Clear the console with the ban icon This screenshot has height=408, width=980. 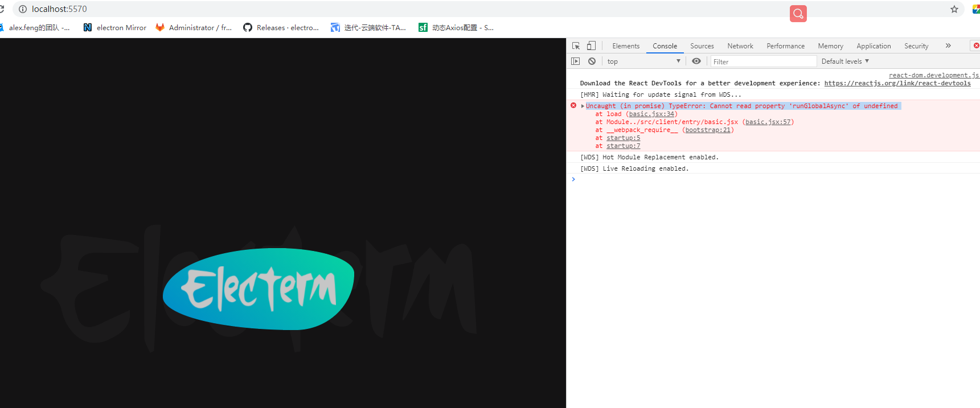point(592,61)
